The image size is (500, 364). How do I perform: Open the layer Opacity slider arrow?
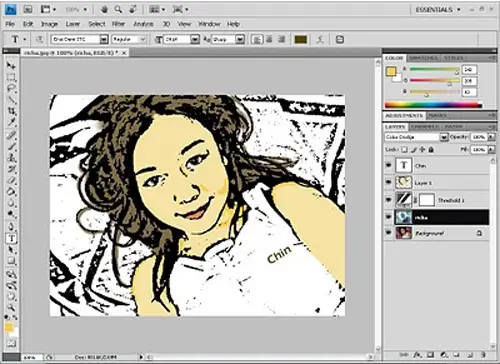[x=491, y=137]
